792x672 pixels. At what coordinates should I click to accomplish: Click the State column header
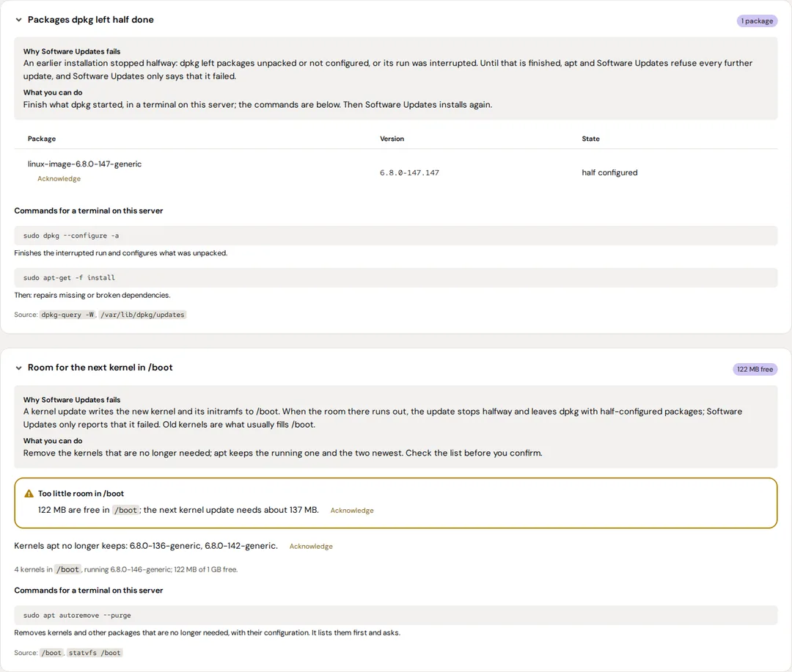click(x=590, y=139)
